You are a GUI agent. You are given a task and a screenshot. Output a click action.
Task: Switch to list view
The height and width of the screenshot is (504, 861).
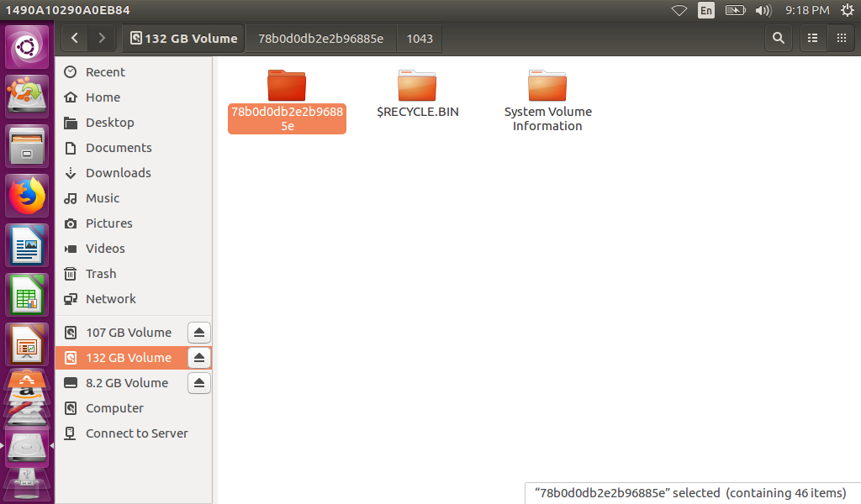pos(812,38)
